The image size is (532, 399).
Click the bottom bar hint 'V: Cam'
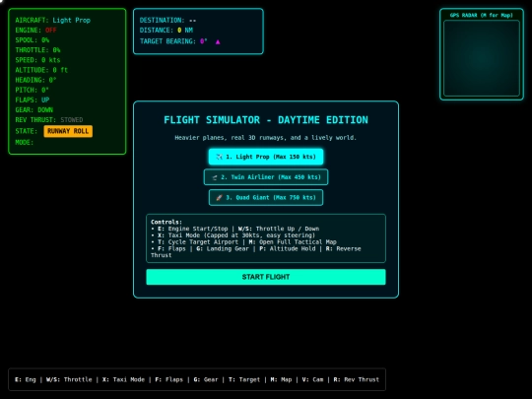point(312,379)
